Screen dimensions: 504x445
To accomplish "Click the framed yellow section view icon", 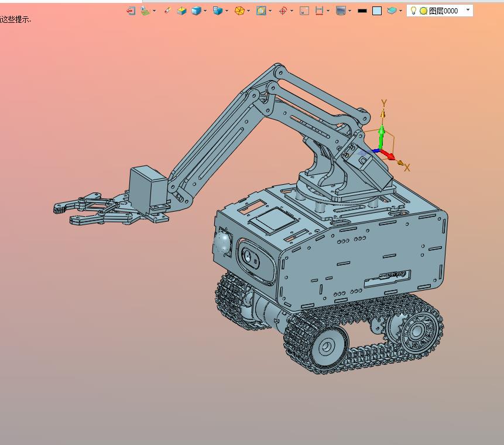I will [261, 11].
